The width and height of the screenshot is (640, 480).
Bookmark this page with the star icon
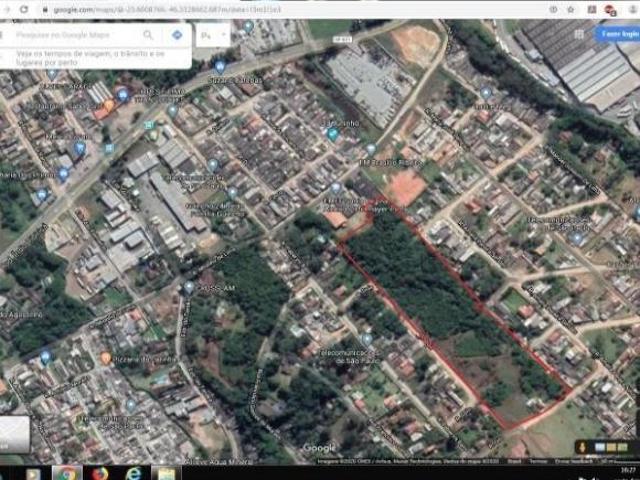571,9
